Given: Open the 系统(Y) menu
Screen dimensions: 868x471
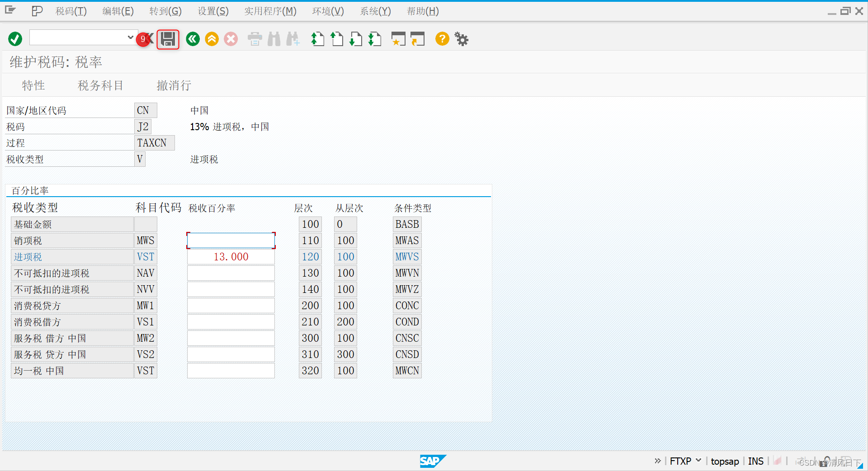Looking at the screenshot, I should [x=375, y=11].
